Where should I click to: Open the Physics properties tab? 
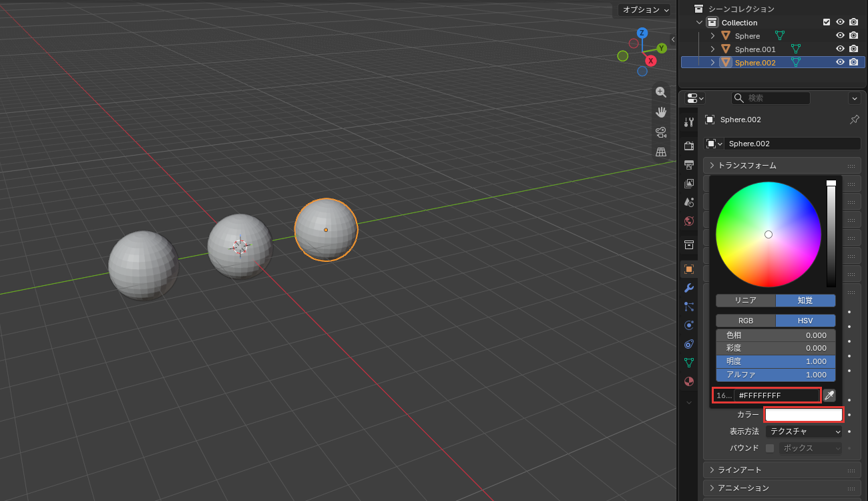(689, 325)
